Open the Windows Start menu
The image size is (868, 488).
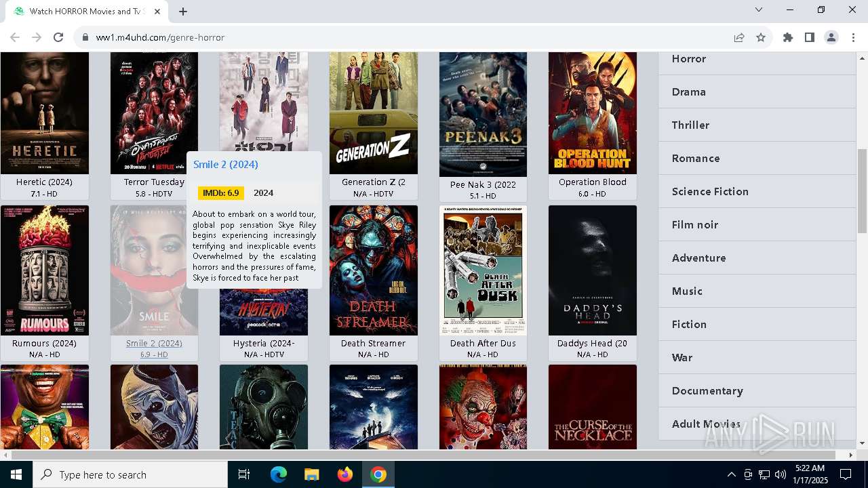click(16, 474)
